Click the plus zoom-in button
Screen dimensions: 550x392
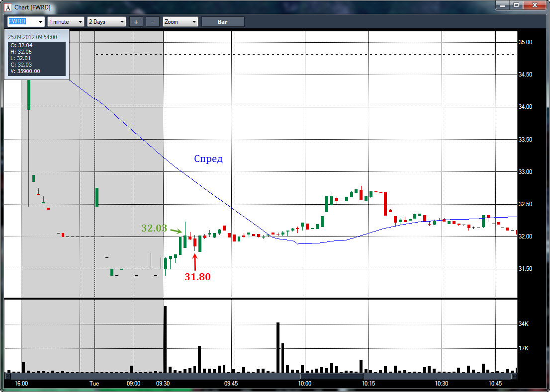(x=136, y=22)
